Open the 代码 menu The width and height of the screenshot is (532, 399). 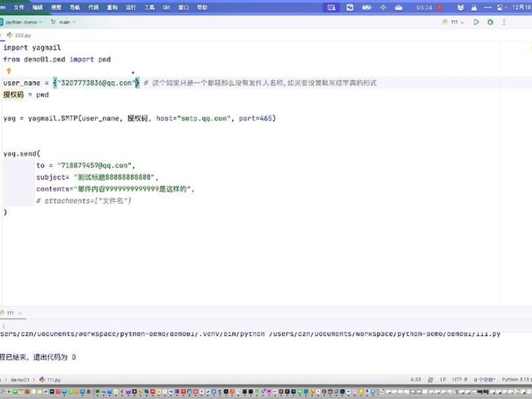(x=93, y=7)
